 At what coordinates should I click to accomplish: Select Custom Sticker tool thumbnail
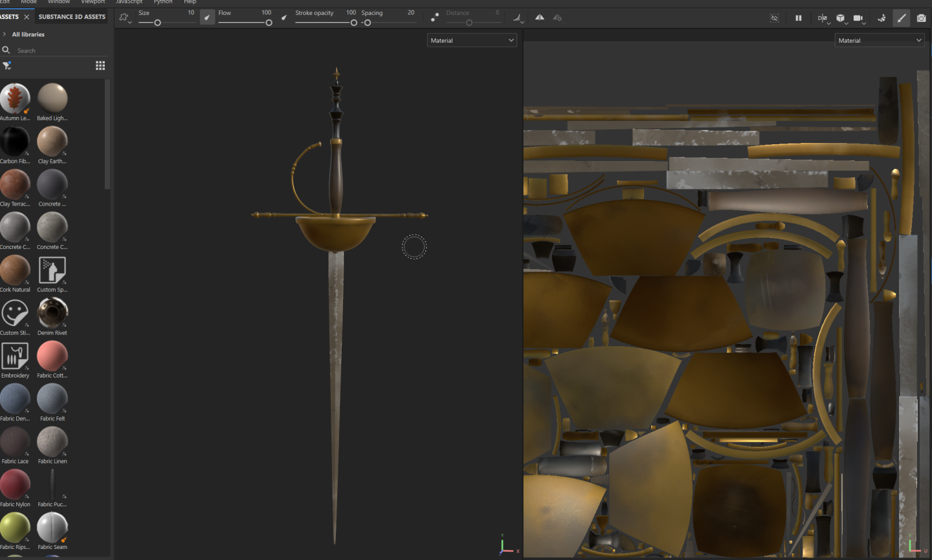(x=15, y=313)
